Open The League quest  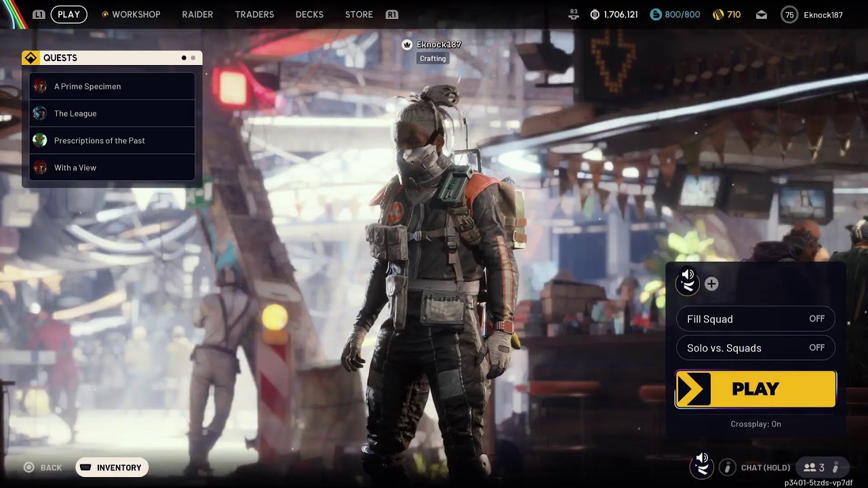[112, 113]
